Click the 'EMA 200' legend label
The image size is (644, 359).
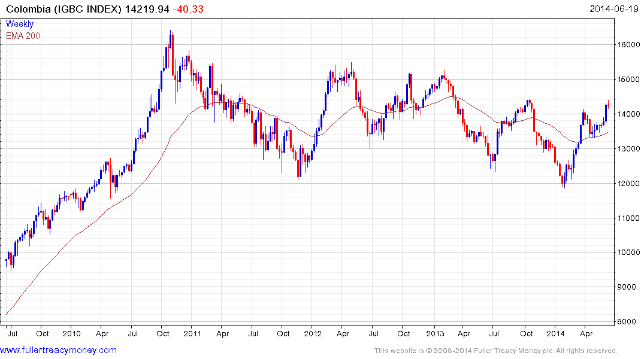(x=23, y=36)
